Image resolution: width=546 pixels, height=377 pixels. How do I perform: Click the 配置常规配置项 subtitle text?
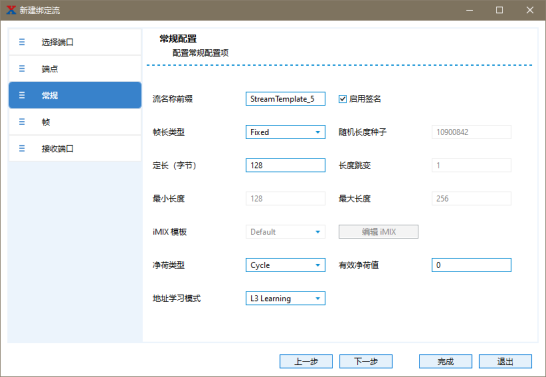(x=201, y=53)
